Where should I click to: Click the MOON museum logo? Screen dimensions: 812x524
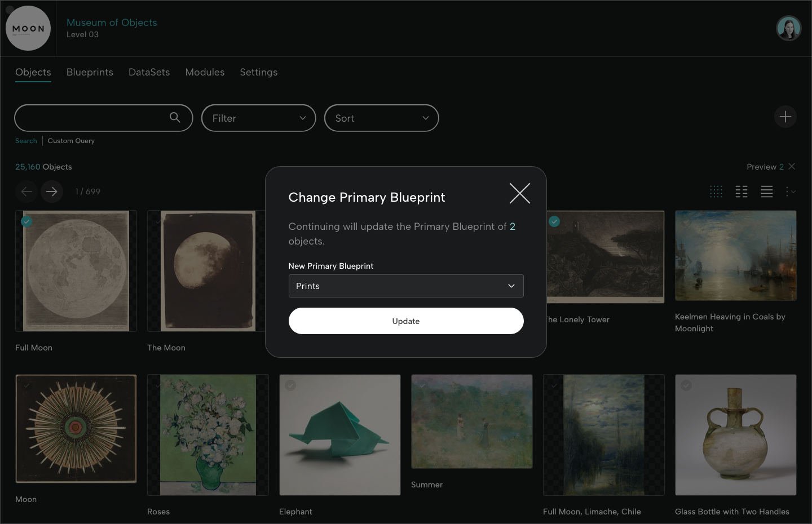click(x=28, y=28)
